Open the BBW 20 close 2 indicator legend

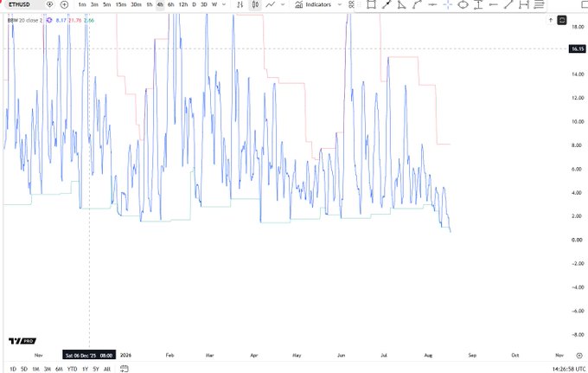[25, 20]
